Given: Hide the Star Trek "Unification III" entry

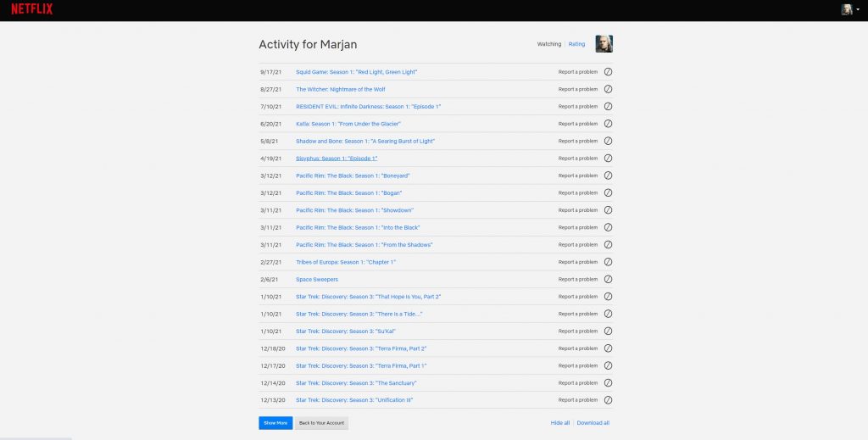Looking at the screenshot, I should (x=608, y=400).
